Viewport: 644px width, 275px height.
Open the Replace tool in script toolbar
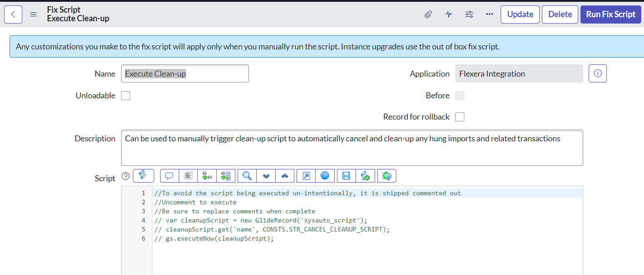click(207, 175)
